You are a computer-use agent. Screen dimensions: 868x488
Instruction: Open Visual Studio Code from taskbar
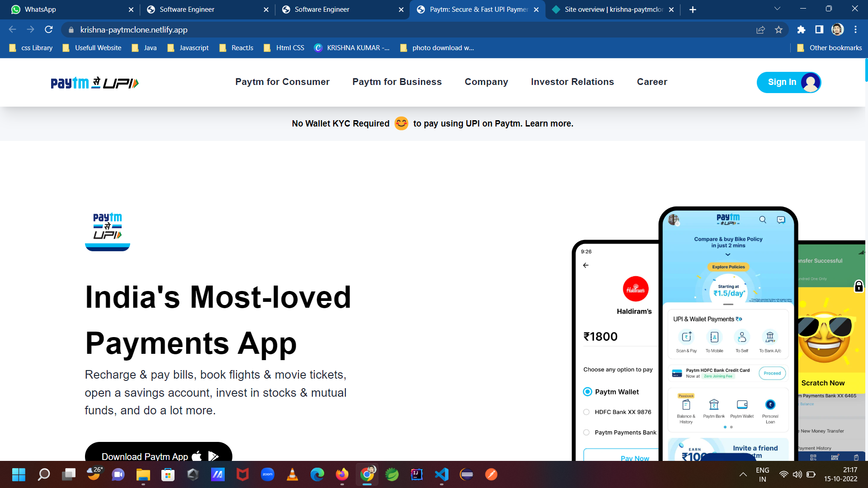[442, 474]
